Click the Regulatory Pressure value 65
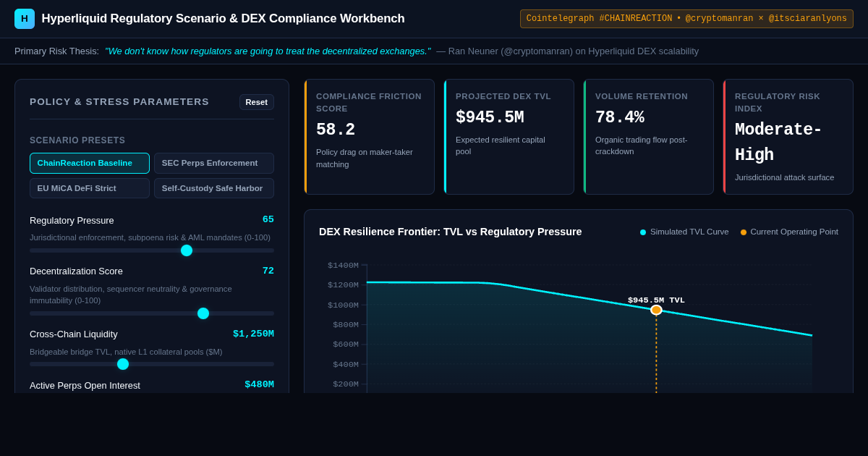Viewport: 868px width, 456px height. click(268, 219)
